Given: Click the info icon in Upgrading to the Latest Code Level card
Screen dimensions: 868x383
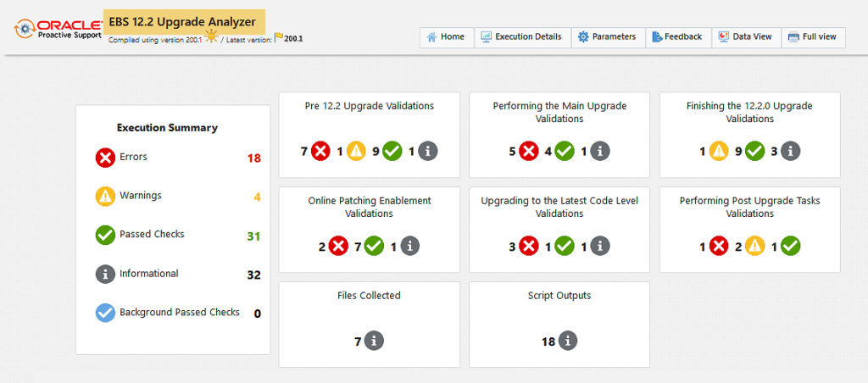Looking at the screenshot, I should pos(600,247).
